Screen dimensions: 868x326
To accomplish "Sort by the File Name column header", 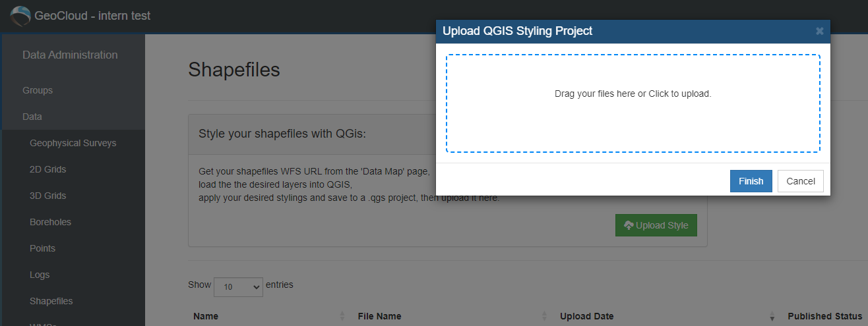I will click(x=453, y=316).
